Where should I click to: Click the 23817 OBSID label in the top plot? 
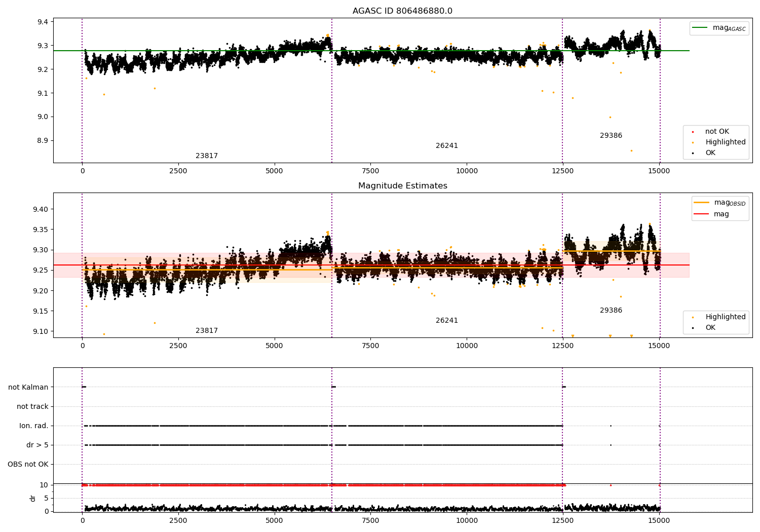(x=207, y=156)
